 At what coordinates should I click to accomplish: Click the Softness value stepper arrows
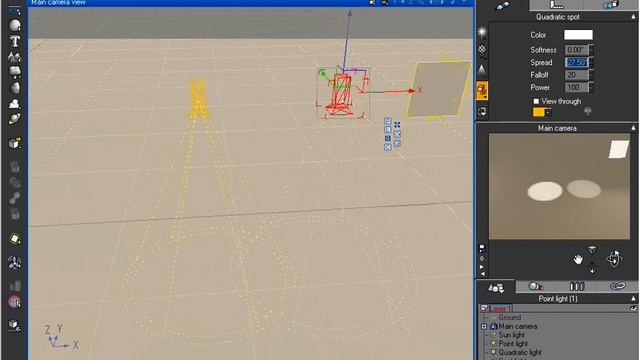[x=591, y=50]
